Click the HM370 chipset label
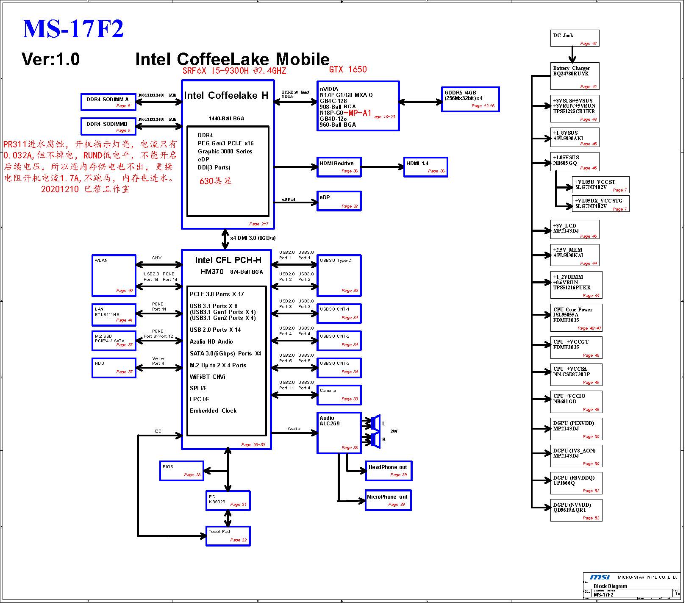Screen dimensions: 697x616 212,272
